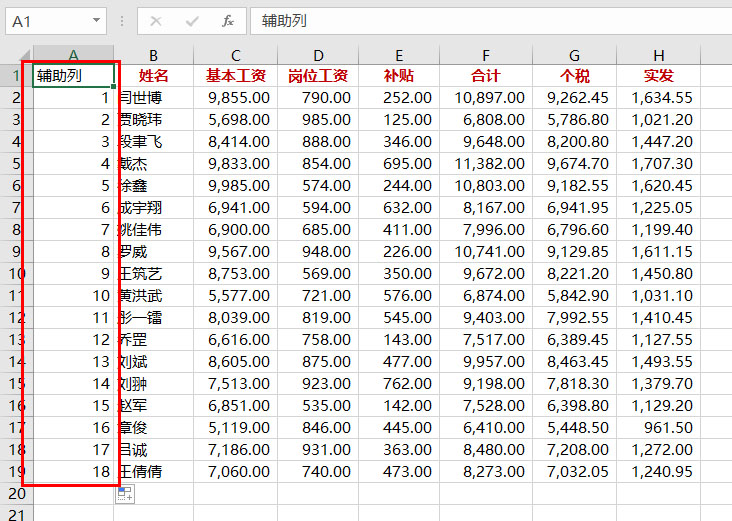The height and width of the screenshot is (521, 732).
Task: Select column B header
Action: (154, 55)
